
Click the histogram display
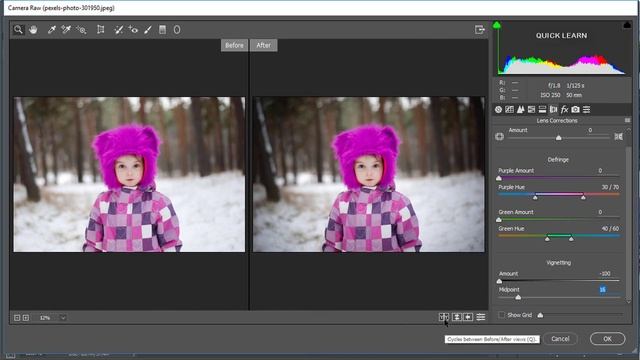(x=561, y=49)
